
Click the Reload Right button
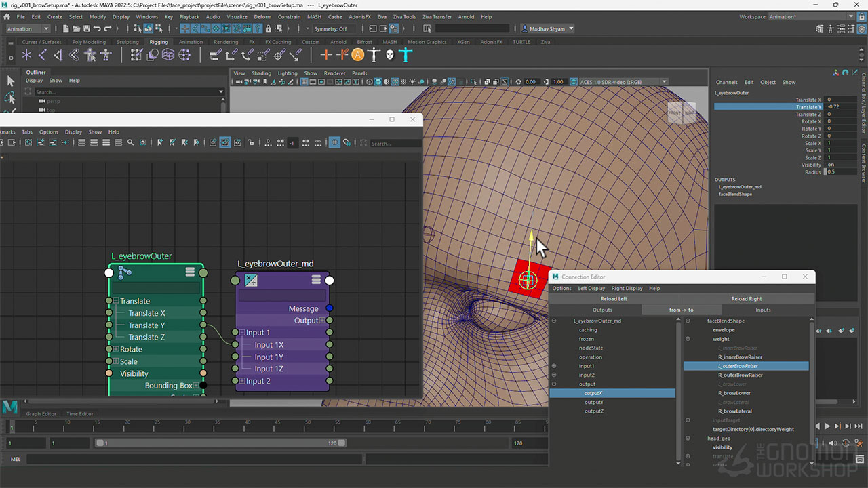746,299
